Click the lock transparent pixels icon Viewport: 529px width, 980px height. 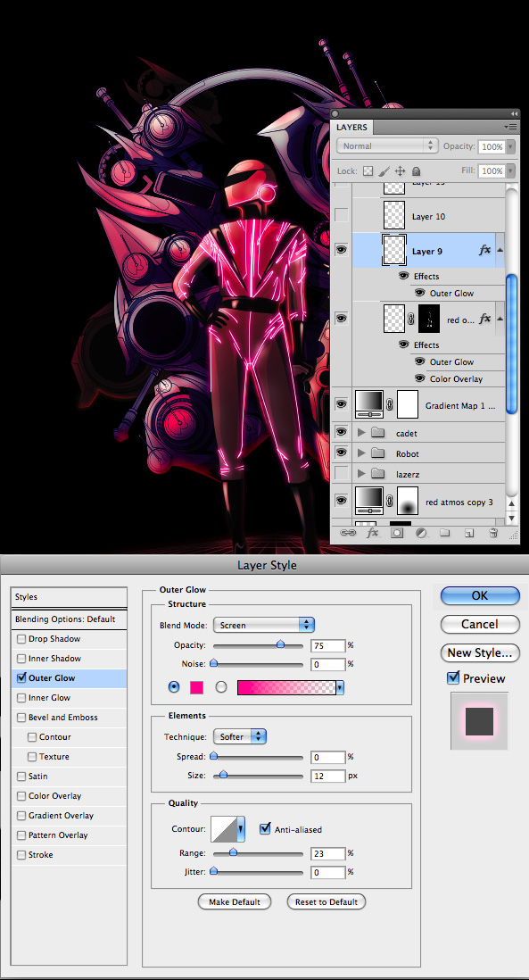point(368,170)
